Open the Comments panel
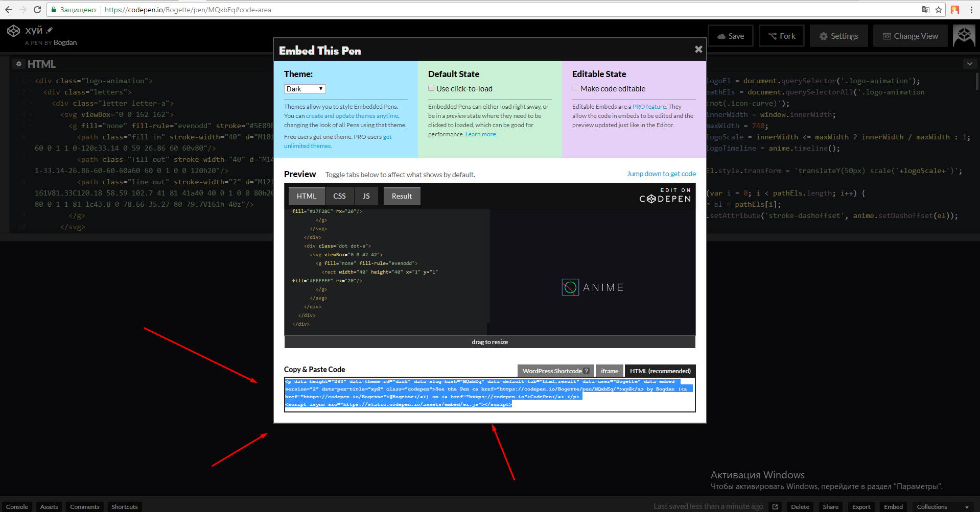The height and width of the screenshot is (512, 980). 85,507
